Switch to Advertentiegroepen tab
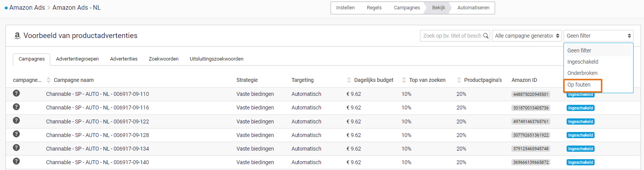This screenshot has width=644, height=170. coord(77,59)
